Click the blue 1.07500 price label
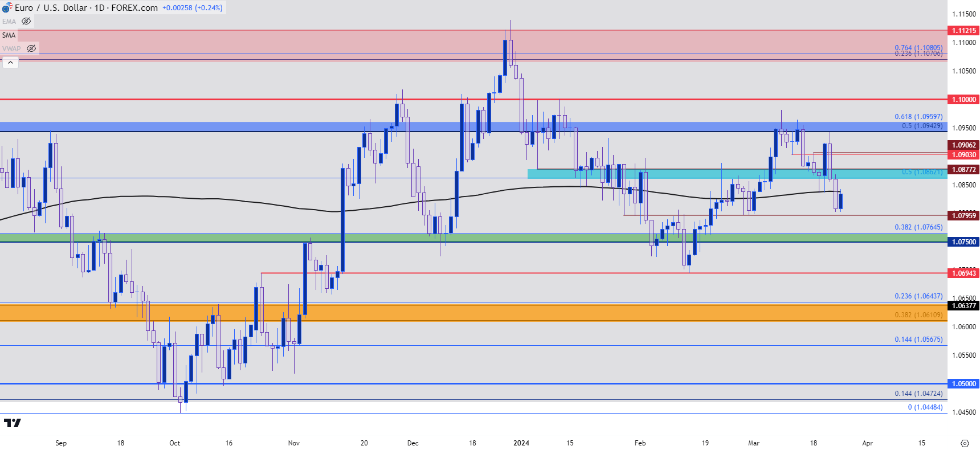Screen dimensions: 980x450 [963, 242]
